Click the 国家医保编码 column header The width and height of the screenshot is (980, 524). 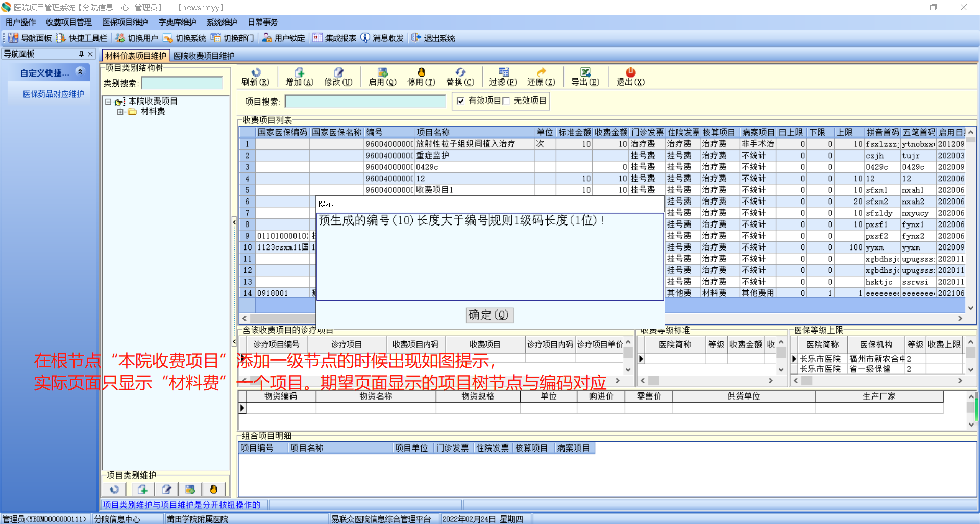coord(282,132)
